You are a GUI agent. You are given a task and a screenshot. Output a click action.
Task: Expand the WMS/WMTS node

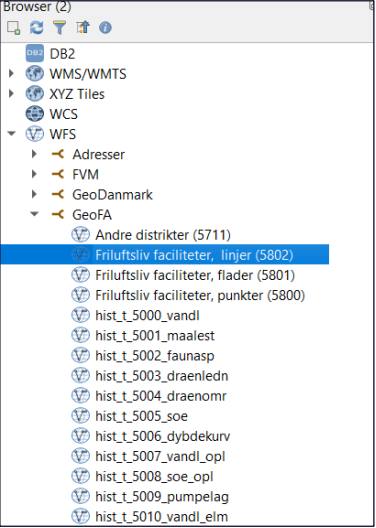click(x=11, y=73)
